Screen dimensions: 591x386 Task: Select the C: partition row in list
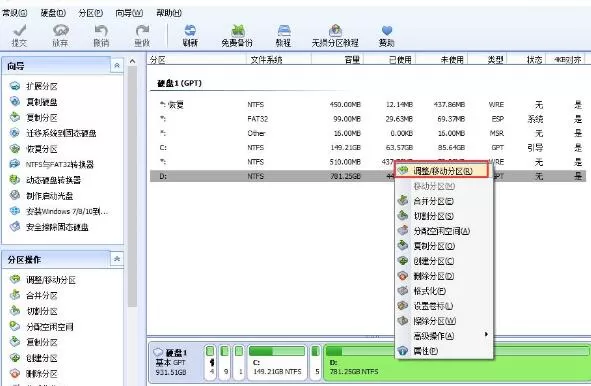coord(369,147)
